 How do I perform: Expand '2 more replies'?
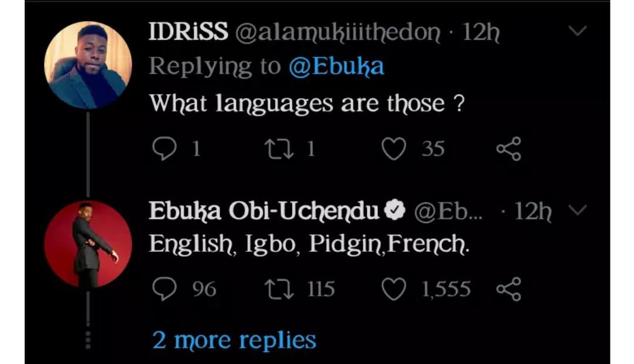coord(234,339)
